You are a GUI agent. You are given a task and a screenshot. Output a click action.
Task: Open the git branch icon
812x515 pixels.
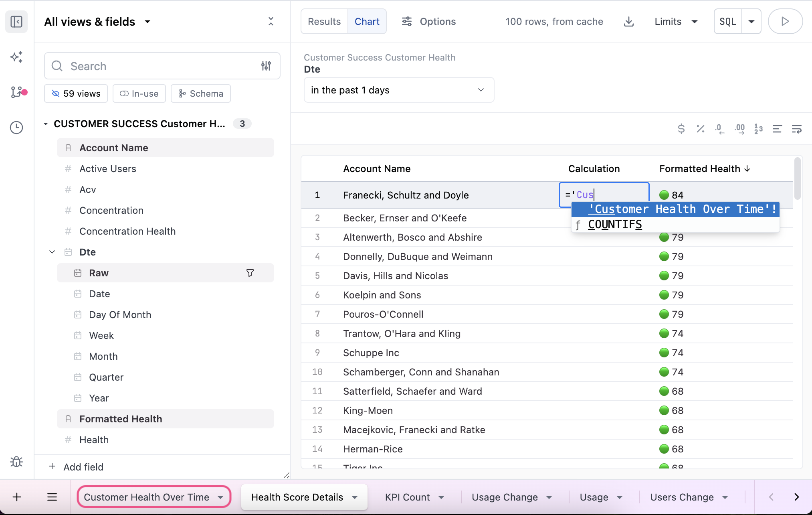[x=16, y=92]
